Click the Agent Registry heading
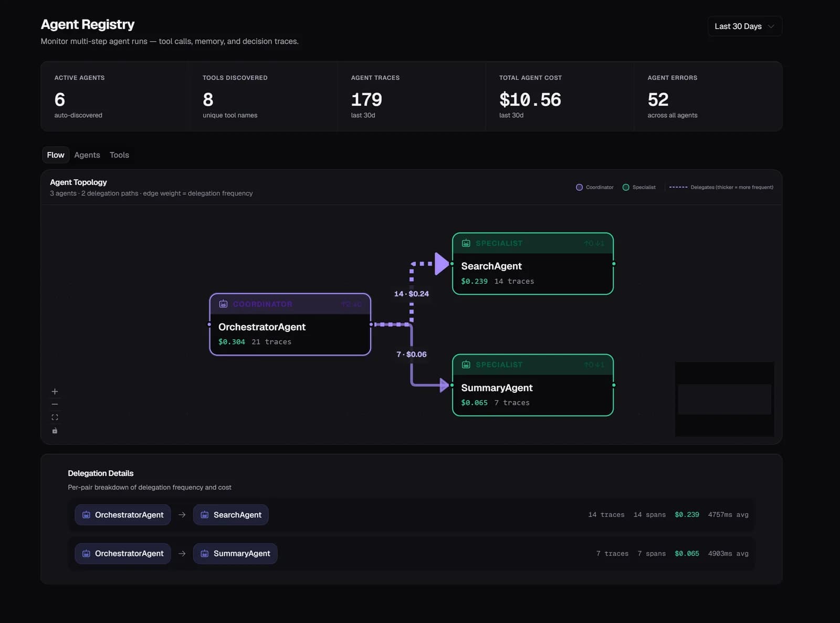 (x=88, y=25)
